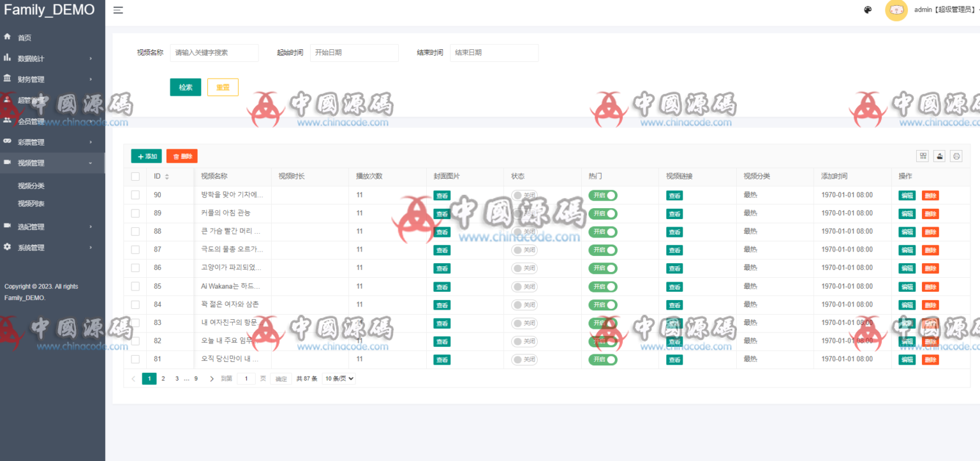Viewport: 980px width, 461px height.
Task: Click the camera icon for 视频管理
Action: [8, 162]
